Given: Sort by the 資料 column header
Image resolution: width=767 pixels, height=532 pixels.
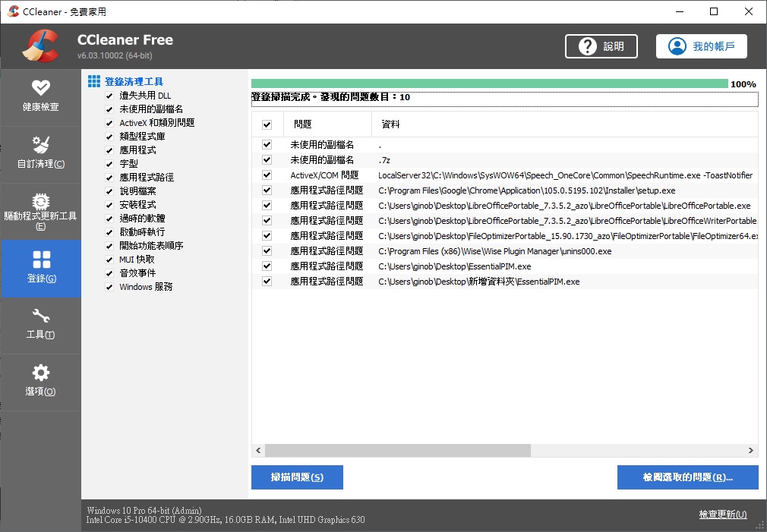Looking at the screenshot, I should 565,124.
